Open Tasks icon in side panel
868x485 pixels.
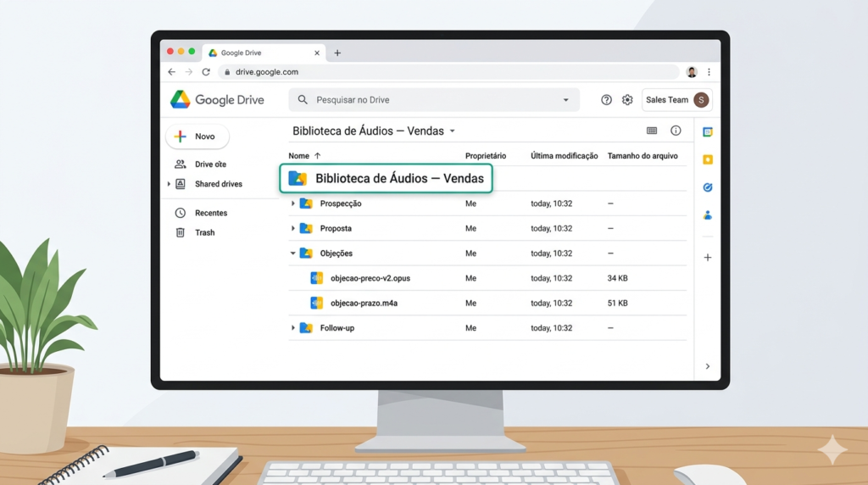tap(708, 187)
